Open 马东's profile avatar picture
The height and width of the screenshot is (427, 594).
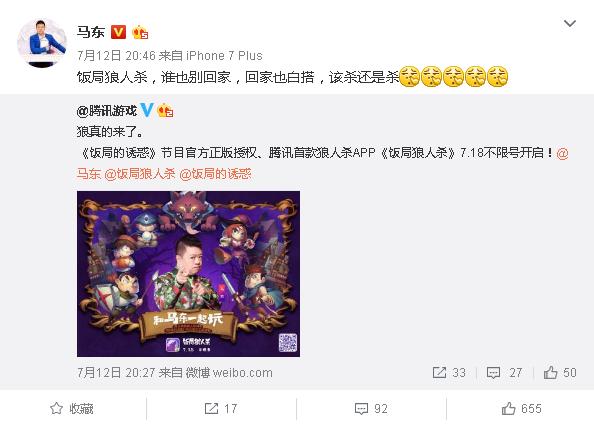(42, 42)
